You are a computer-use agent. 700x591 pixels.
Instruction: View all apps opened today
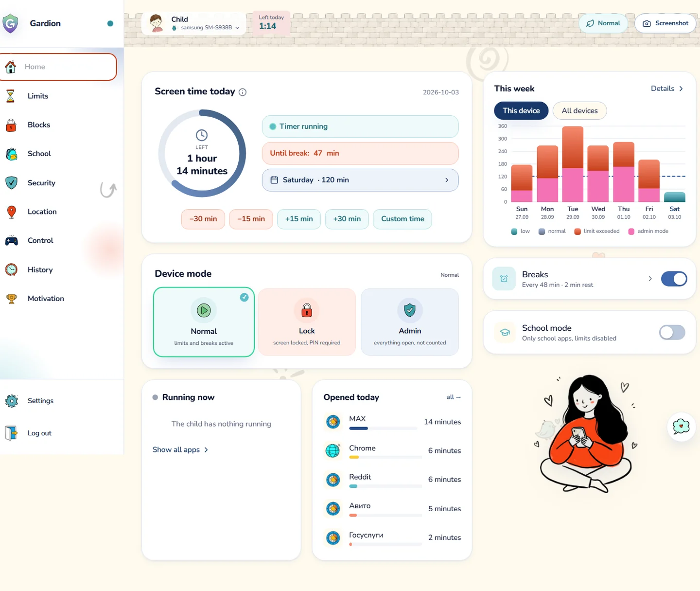pyautogui.click(x=454, y=397)
